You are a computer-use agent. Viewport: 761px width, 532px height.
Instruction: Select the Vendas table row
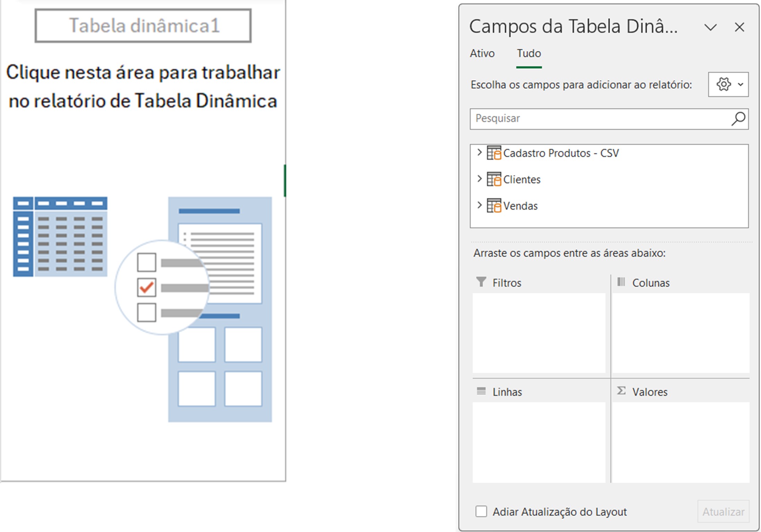(x=609, y=206)
